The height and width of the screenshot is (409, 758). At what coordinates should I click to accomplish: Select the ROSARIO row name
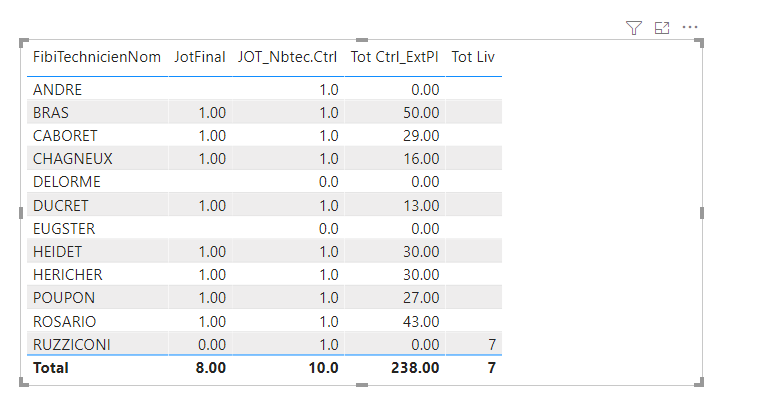click(64, 321)
